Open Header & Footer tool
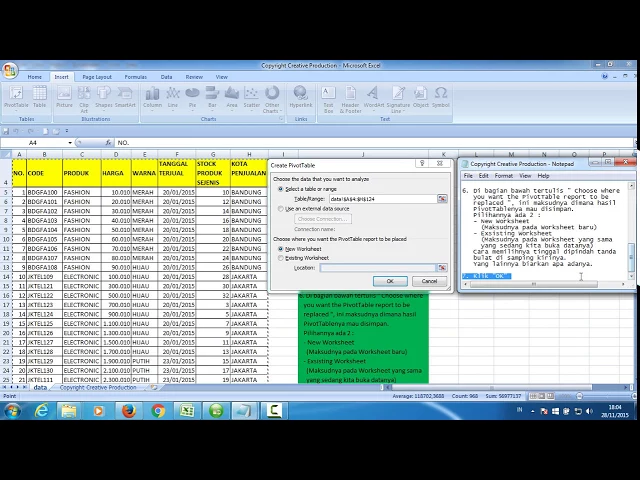Screen dimensions: 640x480 [x=350, y=99]
